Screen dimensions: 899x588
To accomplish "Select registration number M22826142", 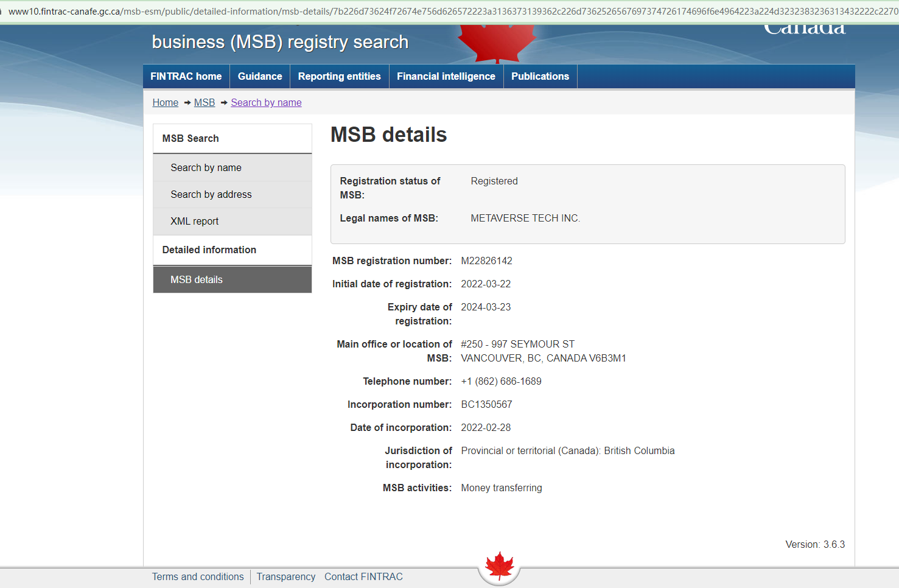I will [x=486, y=261].
